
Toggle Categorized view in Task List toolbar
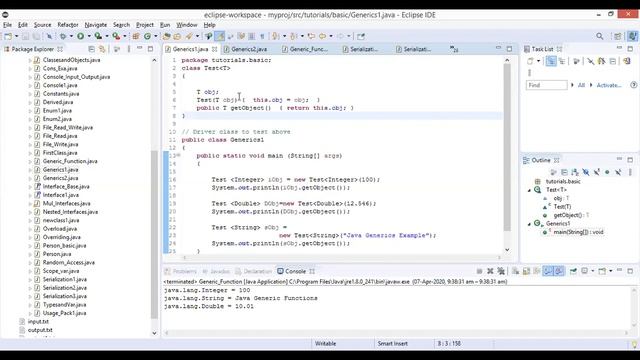[x=551, y=61]
